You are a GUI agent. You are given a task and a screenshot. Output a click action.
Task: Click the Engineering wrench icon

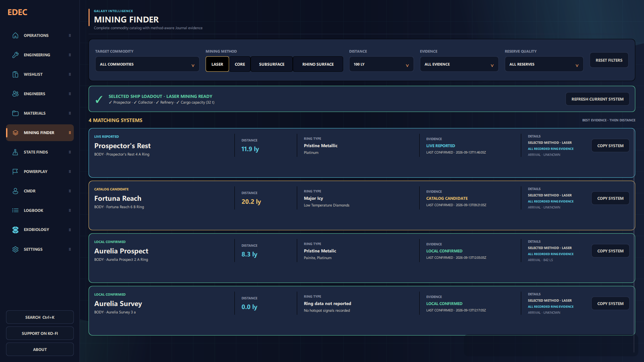click(15, 55)
